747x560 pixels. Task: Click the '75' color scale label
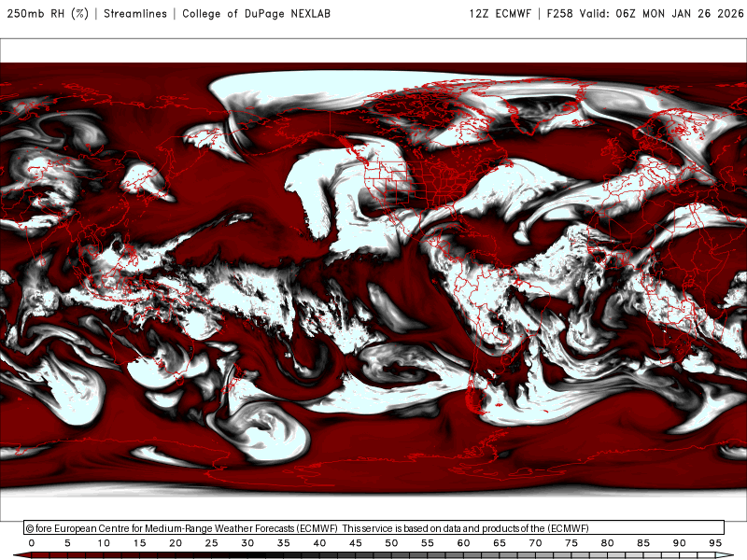coord(571,543)
